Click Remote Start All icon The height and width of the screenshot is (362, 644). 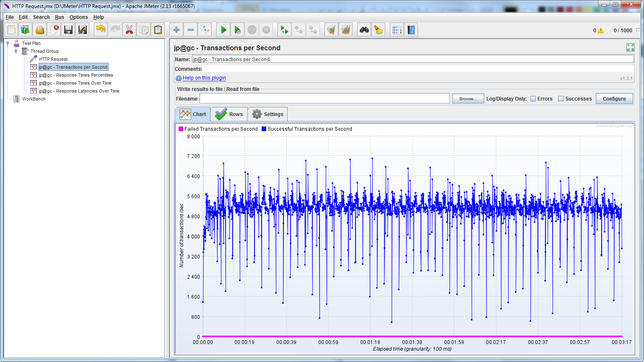tap(285, 30)
